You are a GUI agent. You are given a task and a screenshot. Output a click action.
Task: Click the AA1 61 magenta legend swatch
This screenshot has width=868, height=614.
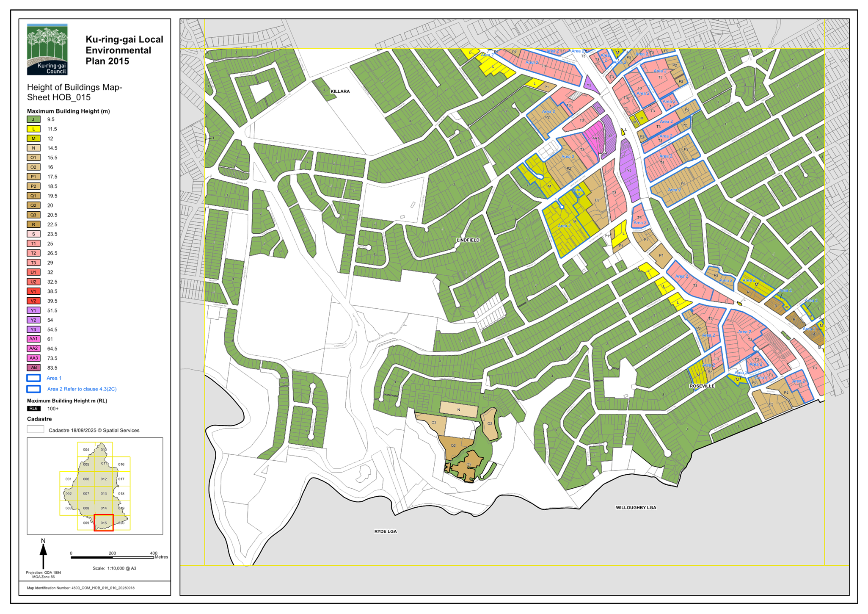(x=33, y=339)
